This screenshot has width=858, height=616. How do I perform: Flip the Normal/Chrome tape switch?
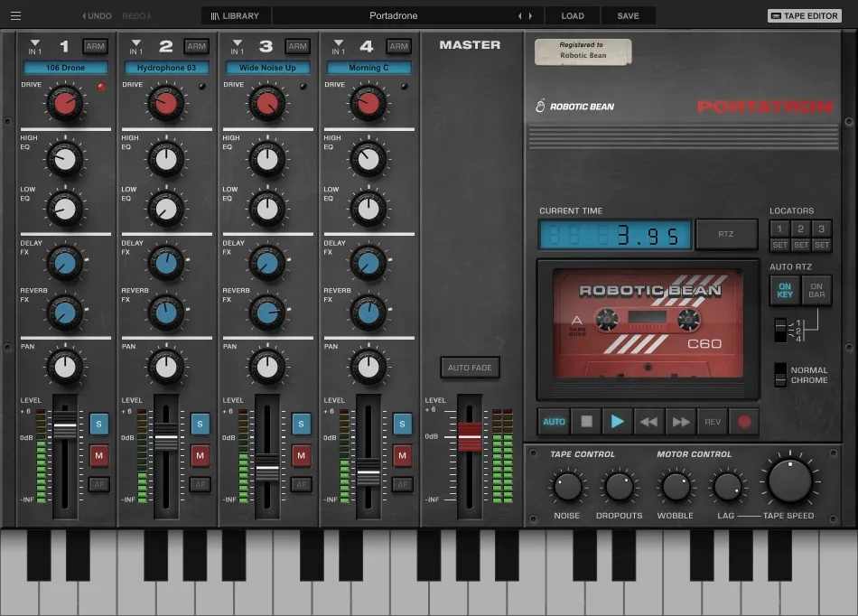(781, 375)
